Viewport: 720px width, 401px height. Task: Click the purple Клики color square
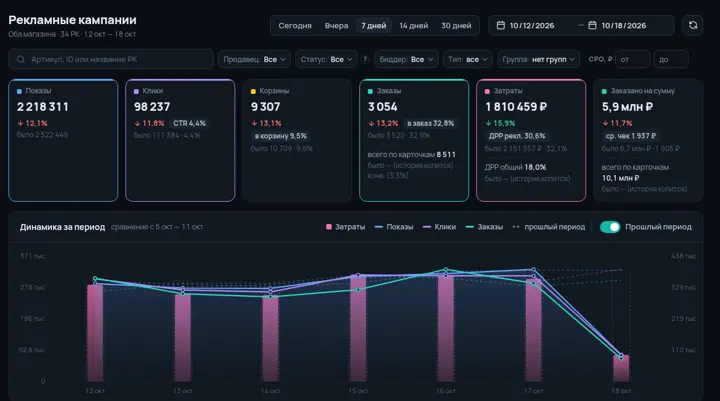pyautogui.click(x=136, y=91)
